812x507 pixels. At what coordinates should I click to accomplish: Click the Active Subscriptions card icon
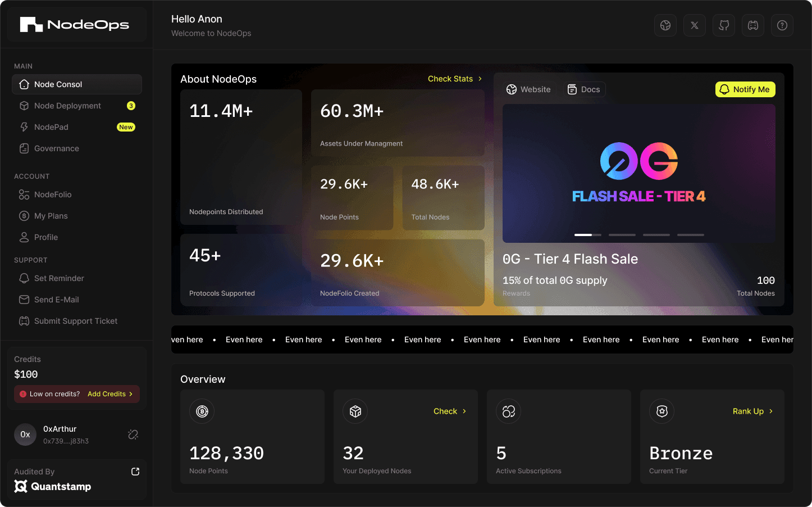pos(509,411)
